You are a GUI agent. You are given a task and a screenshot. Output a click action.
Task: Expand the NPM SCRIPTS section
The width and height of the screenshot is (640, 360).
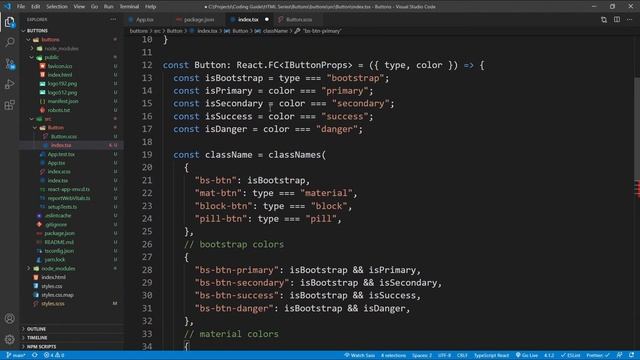[71, 347]
